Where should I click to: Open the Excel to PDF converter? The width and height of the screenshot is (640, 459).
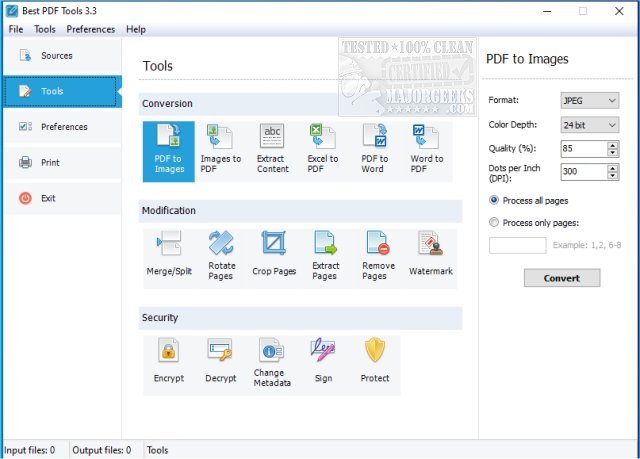click(x=323, y=151)
